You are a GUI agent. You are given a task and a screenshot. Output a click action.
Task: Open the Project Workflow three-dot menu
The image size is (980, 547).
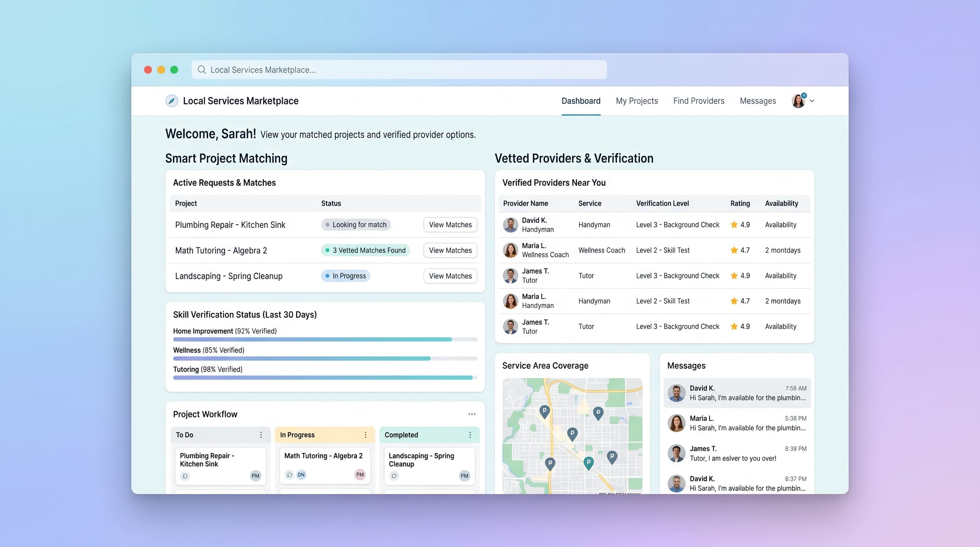[x=472, y=414]
